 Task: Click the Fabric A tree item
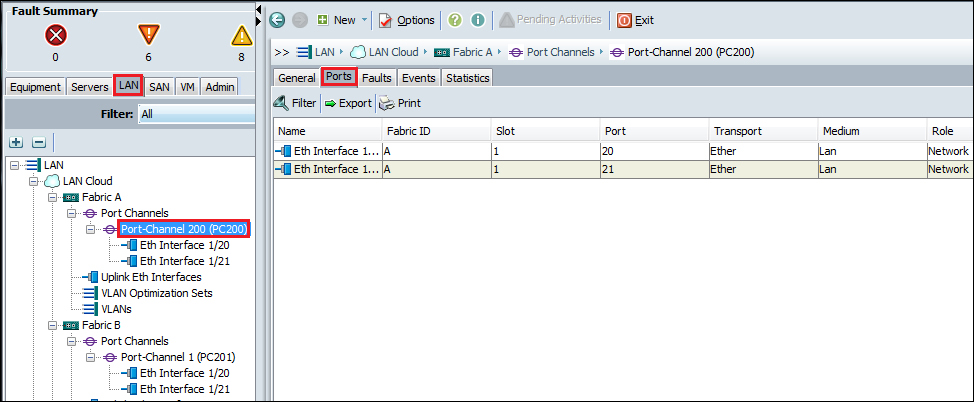click(101, 197)
